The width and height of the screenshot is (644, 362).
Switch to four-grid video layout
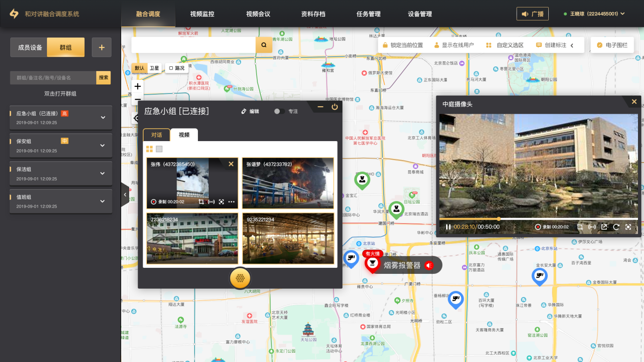(150, 149)
